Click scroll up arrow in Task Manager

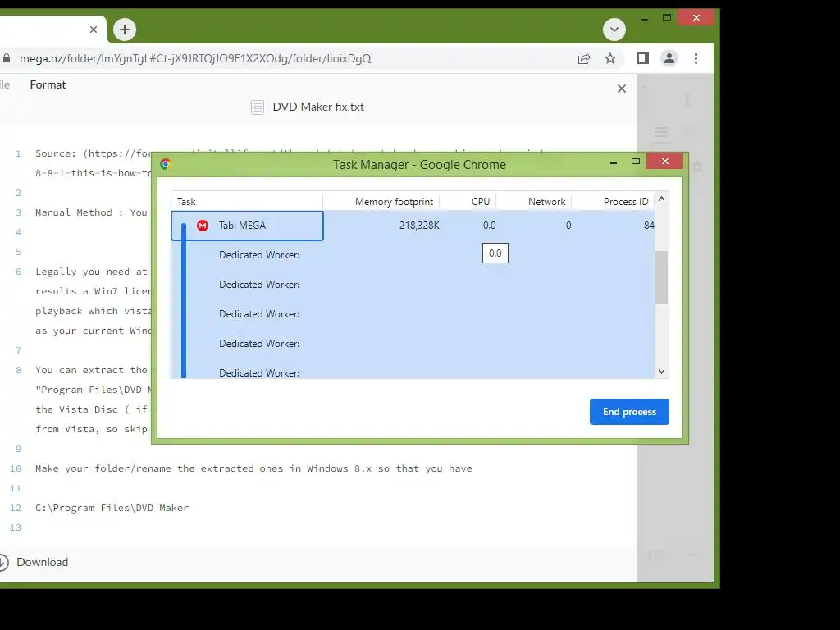(x=662, y=199)
